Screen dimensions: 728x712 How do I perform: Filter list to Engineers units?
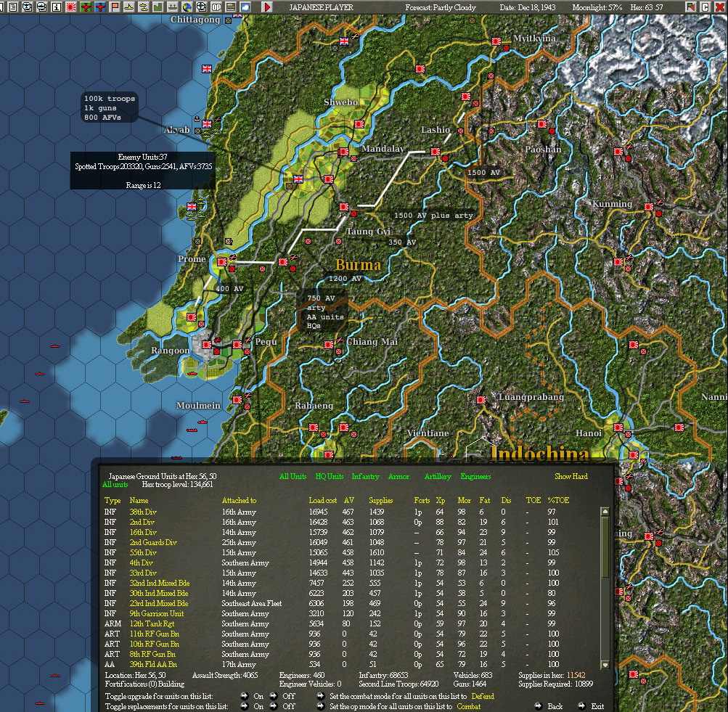click(475, 476)
